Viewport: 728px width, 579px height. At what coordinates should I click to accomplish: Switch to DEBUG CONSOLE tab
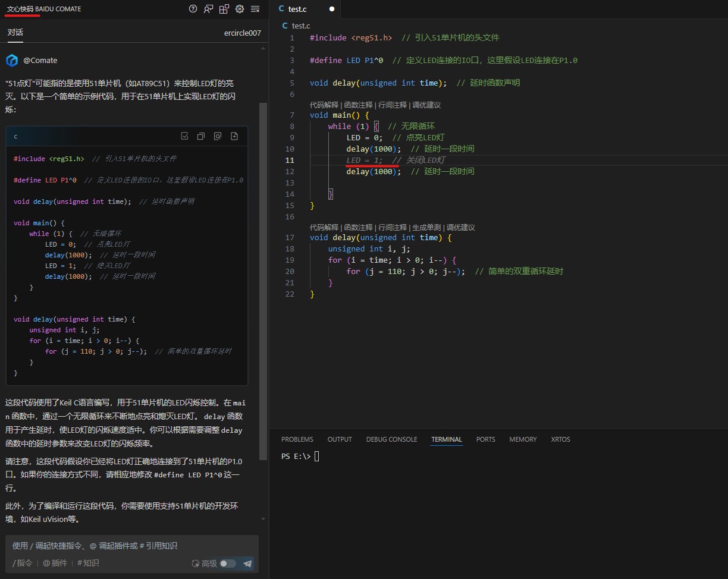(391, 439)
